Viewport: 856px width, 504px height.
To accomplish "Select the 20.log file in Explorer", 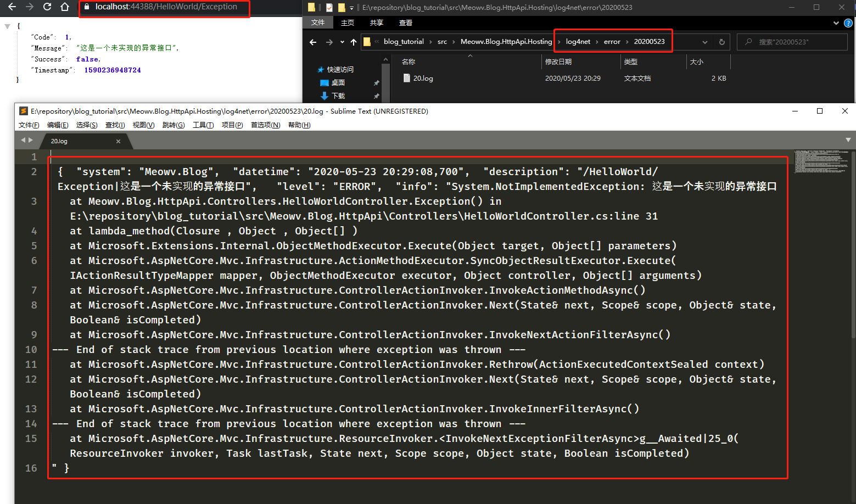I will [x=423, y=79].
